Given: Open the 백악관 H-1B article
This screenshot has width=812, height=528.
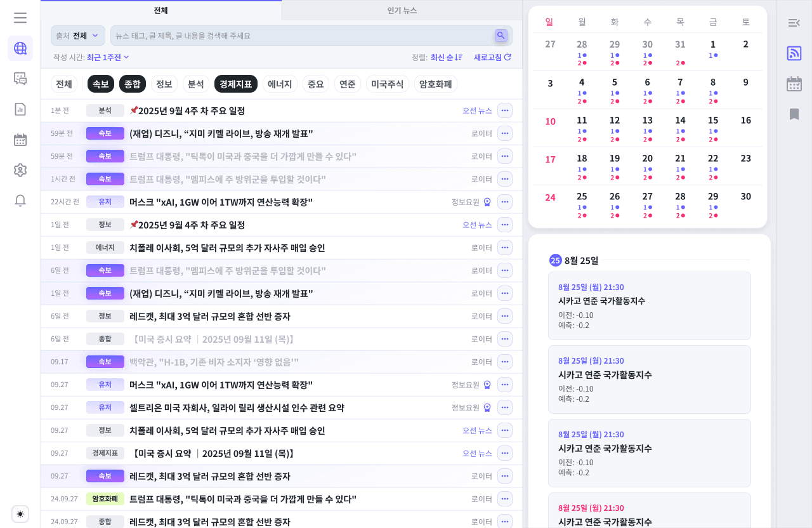Looking at the screenshot, I should pos(214,362).
